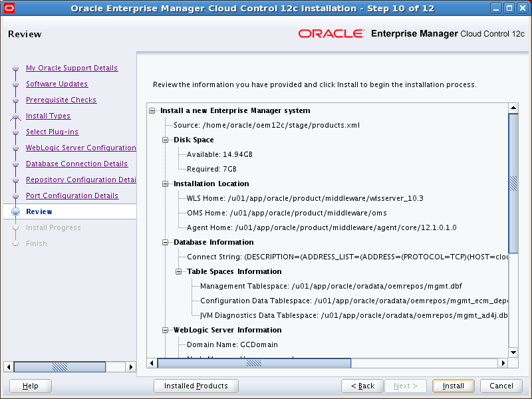Click the steps sidebar scroll right arrow

click(130, 367)
